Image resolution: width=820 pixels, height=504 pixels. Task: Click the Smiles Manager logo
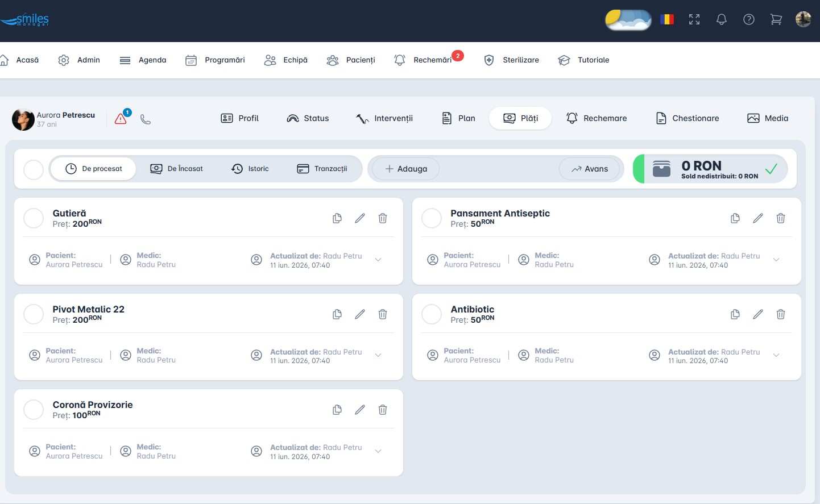pyautogui.click(x=25, y=20)
